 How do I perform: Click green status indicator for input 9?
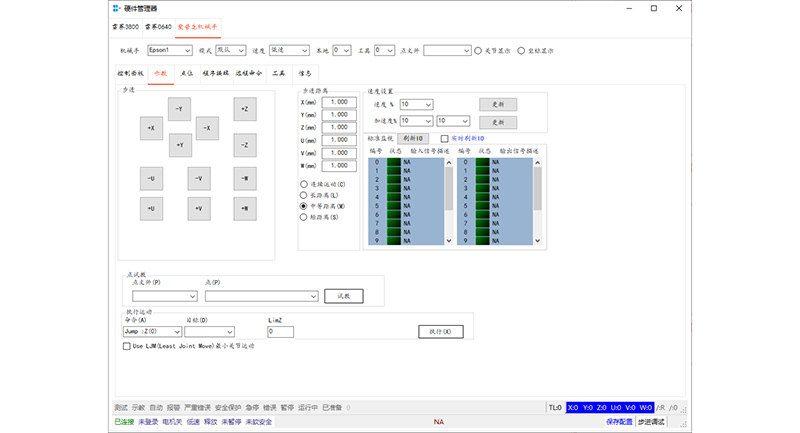pyautogui.click(x=393, y=241)
